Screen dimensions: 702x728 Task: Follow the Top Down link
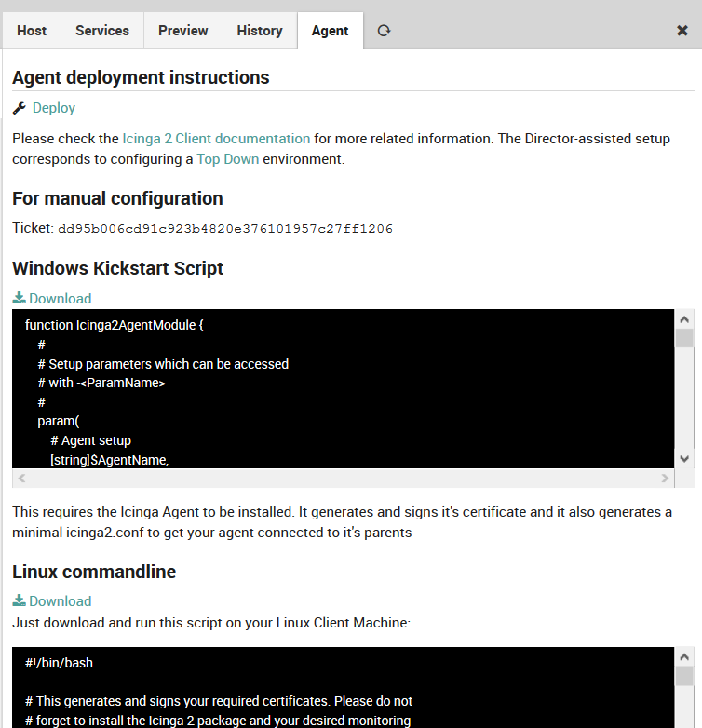point(227,159)
